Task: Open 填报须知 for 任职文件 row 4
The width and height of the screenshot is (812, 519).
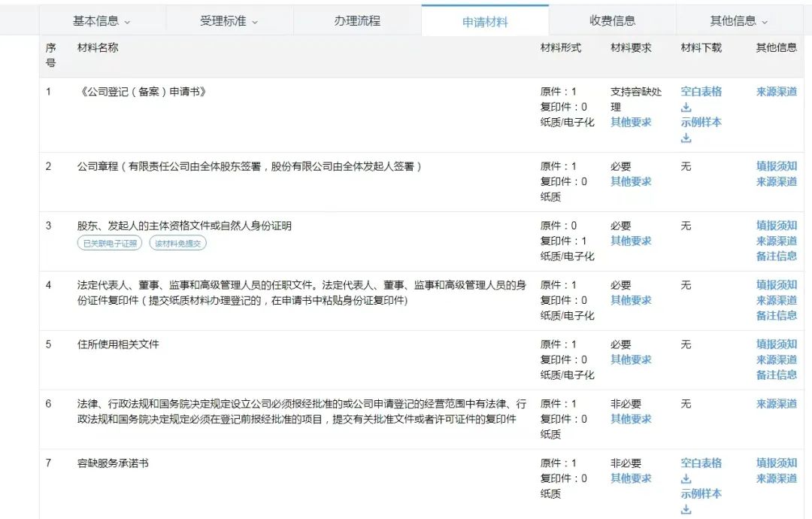Action: coord(776,285)
